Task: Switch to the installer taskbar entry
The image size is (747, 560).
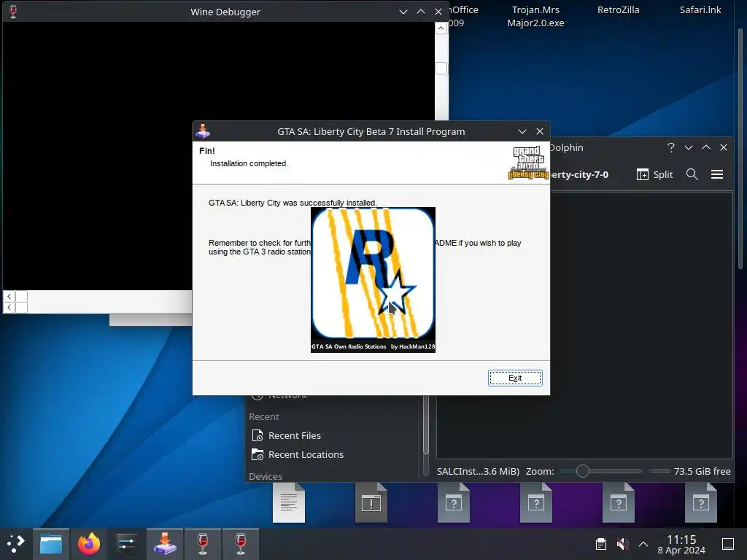Action: pos(165,544)
